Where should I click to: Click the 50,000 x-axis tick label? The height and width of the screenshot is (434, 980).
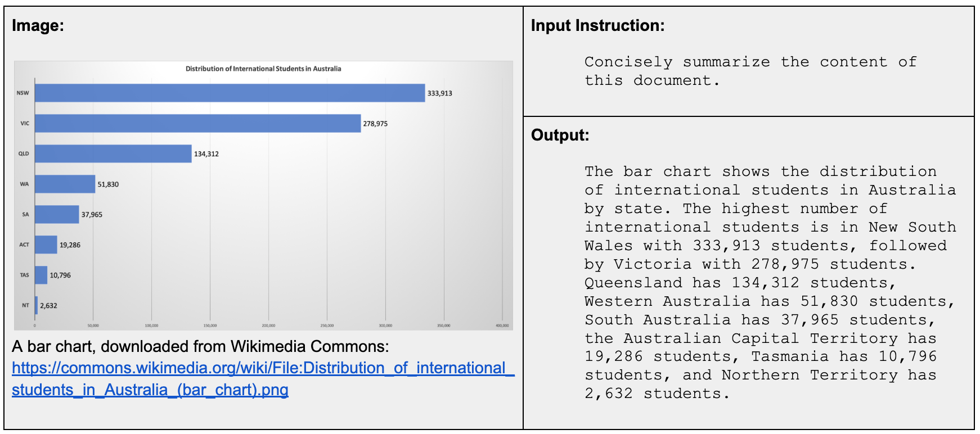pyautogui.click(x=93, y=325)
